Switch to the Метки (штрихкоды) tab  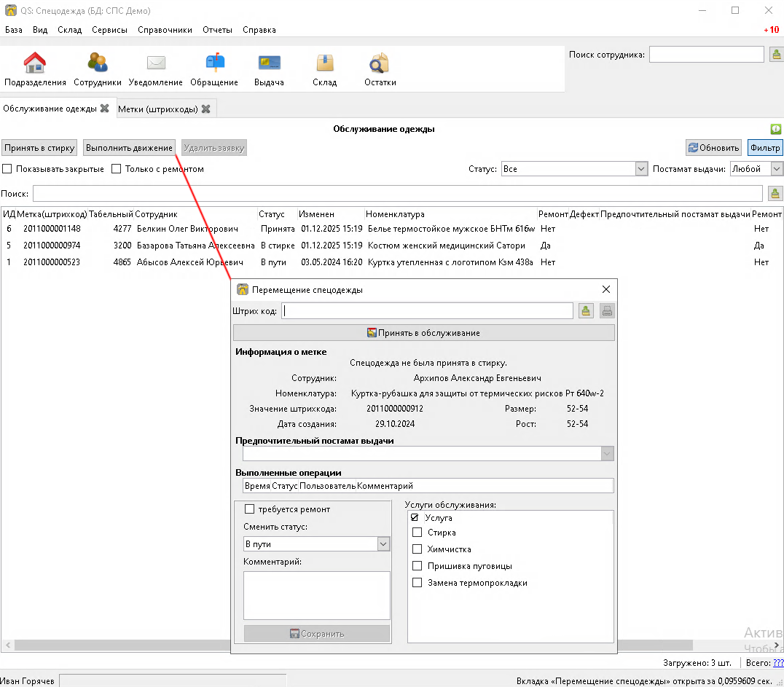tap(157, 109)
